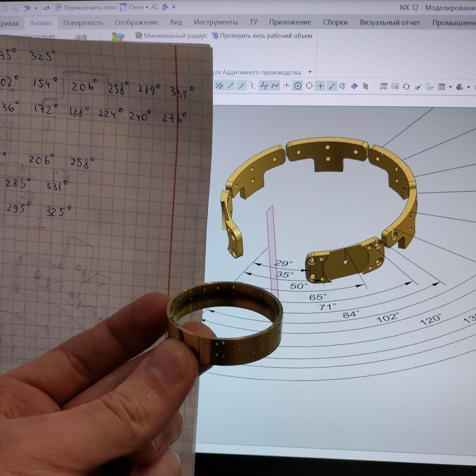Click the rotate view icon
The width and height of the screenshot is (476, 476).
click(x=406, y=87)
